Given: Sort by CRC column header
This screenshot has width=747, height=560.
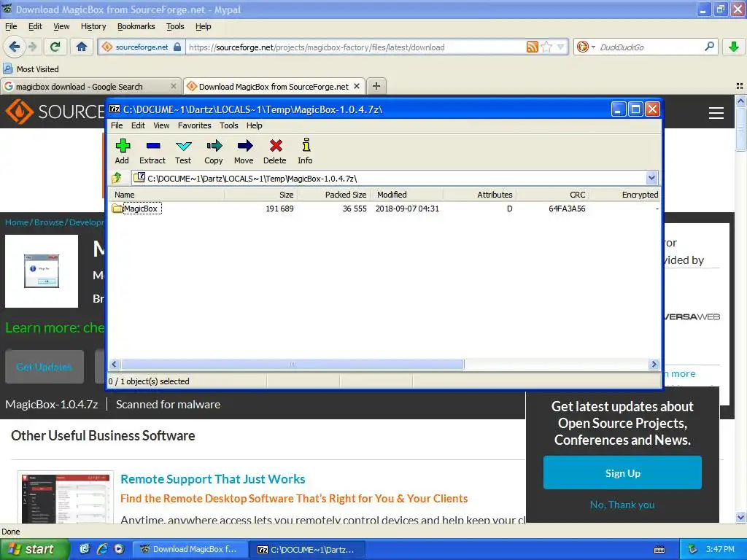Looking at the screenshot, I should tap(553, 195).
